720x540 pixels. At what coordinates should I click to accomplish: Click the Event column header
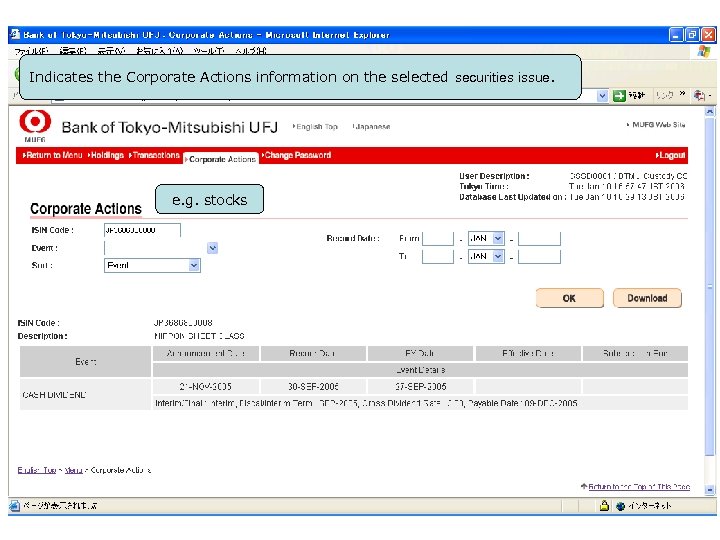pos(85,362)
